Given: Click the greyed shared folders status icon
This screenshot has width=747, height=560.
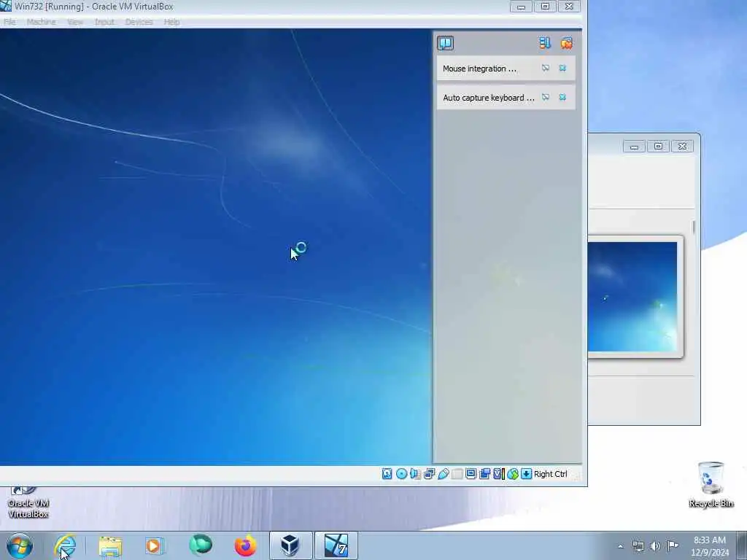Looking at the screenshot, I should click(x=457, y=474).
